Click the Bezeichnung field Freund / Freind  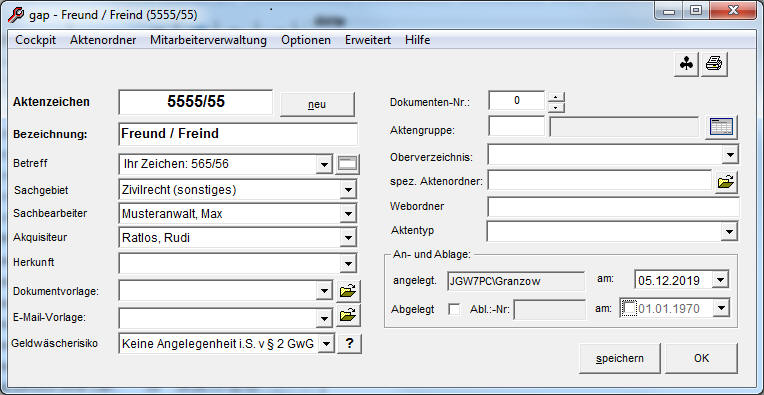[x=238, y=134]
